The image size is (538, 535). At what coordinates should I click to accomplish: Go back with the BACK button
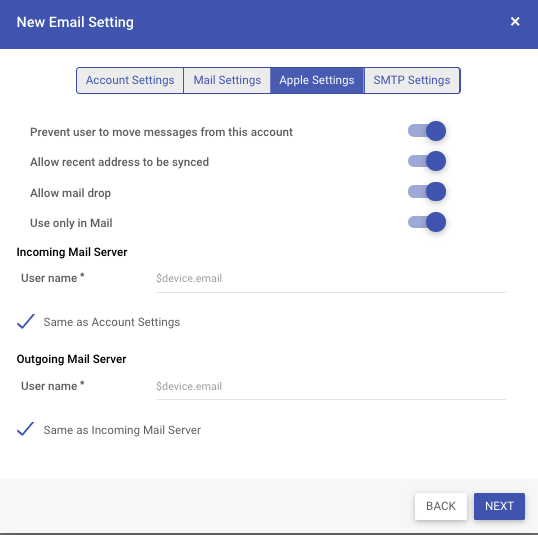(441, 506)
